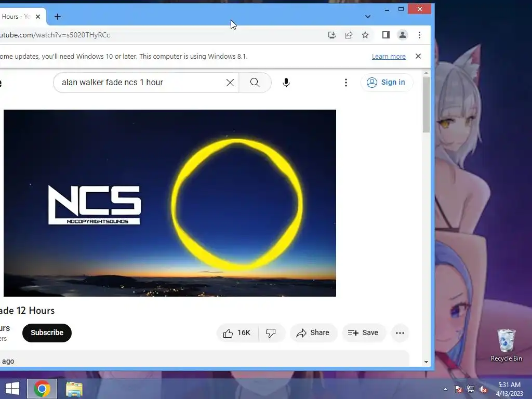The width and height of the screenshot is (532, 399).
Task: Click the share this page icon
Action: pyautogui.click(x=349, y=35)
